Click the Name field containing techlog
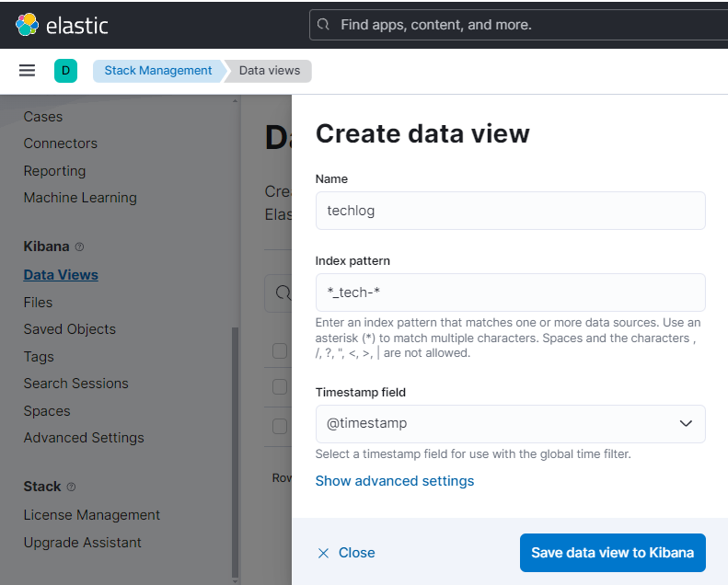The width and height of the screenshot is (728, 585). pos(511,211)
